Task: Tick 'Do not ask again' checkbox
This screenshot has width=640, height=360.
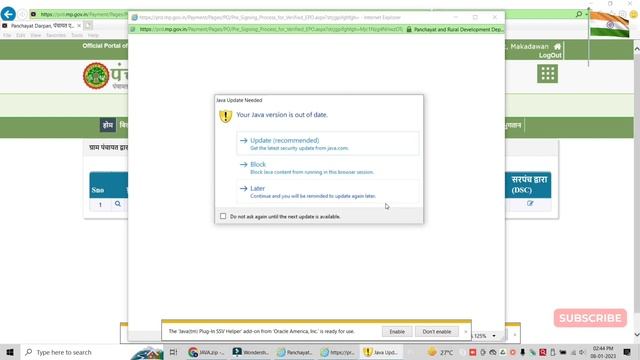Action: point(223,216)
